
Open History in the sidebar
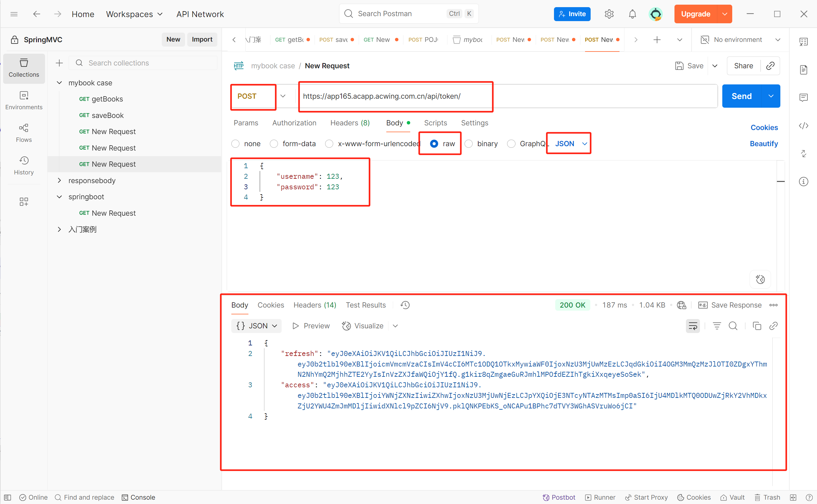click(x=24, y=166)
